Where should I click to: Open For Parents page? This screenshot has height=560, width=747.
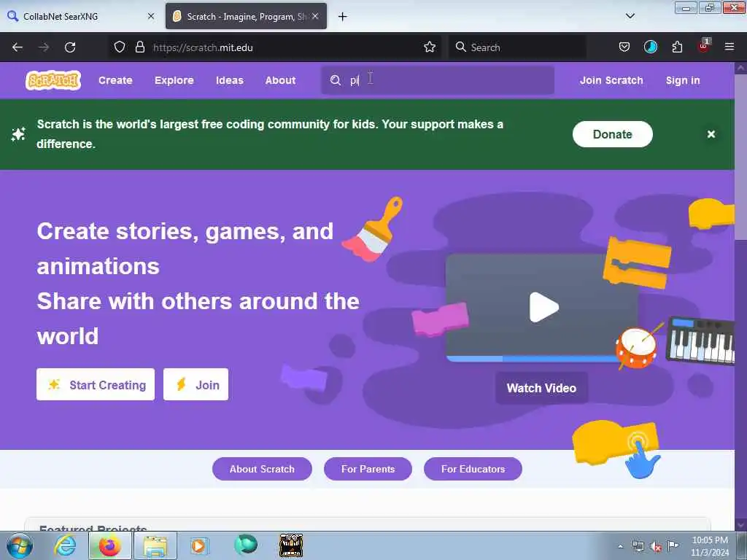pos(368,469)
